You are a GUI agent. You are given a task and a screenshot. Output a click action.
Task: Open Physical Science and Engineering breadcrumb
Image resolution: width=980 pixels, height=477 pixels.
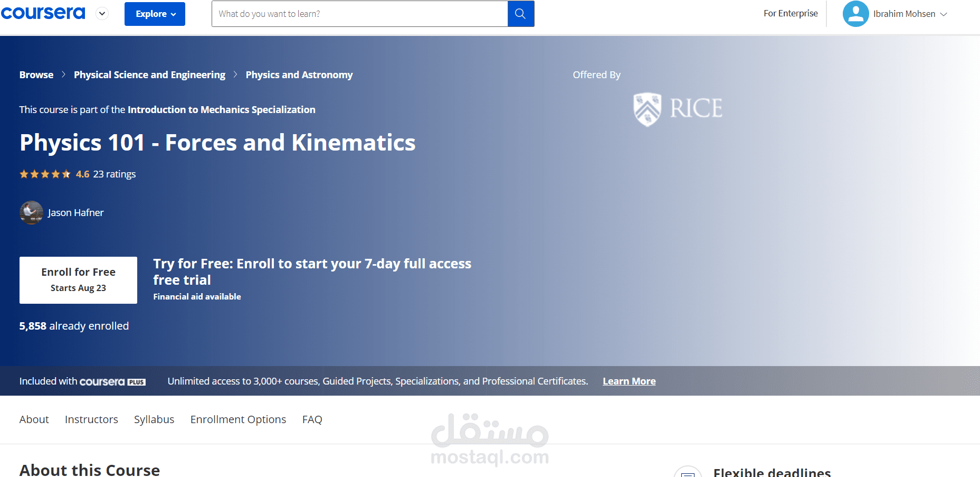(x=149, y=74)
